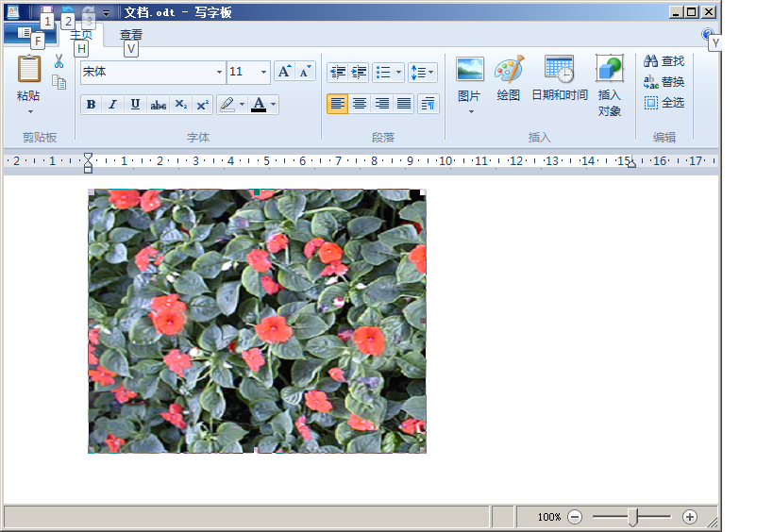This screenshot has height=532, width=773.
Task: Expand the 图片 picture options arrow
Action: click(471, 112)
